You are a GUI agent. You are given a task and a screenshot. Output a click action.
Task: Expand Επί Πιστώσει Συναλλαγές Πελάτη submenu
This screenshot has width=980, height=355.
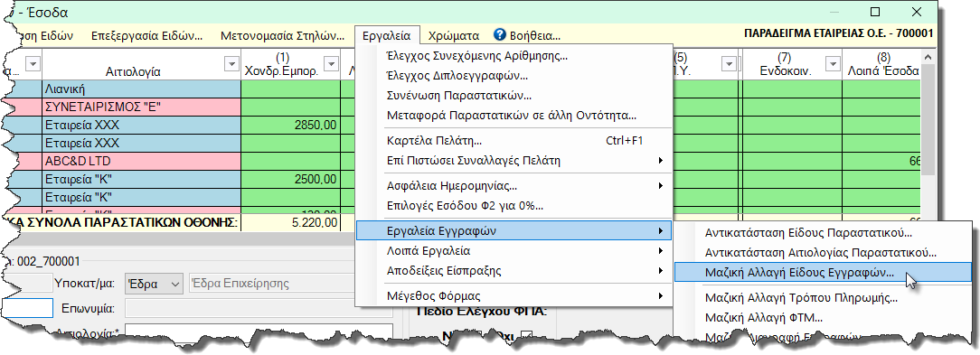[x=514, y=161]
